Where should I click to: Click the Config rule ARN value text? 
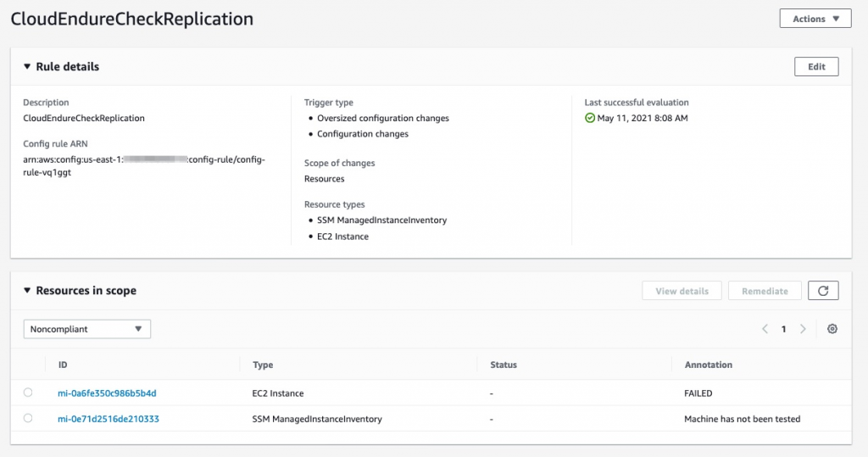click(144, 165)
